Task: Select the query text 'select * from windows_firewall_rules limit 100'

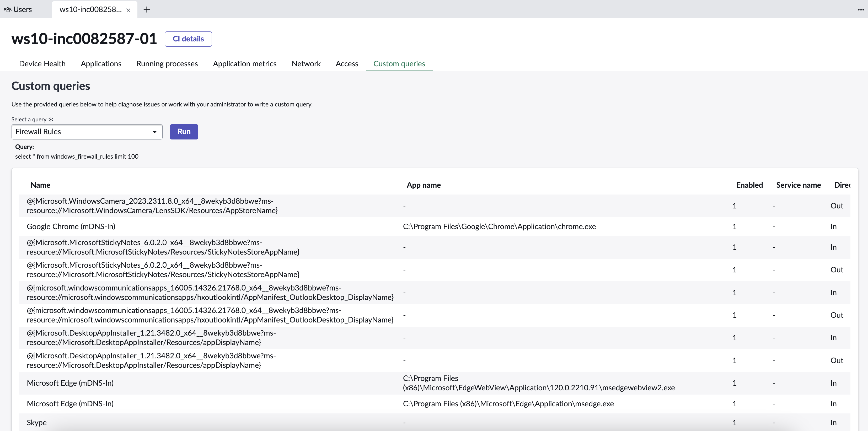Action: pos(77,156)
